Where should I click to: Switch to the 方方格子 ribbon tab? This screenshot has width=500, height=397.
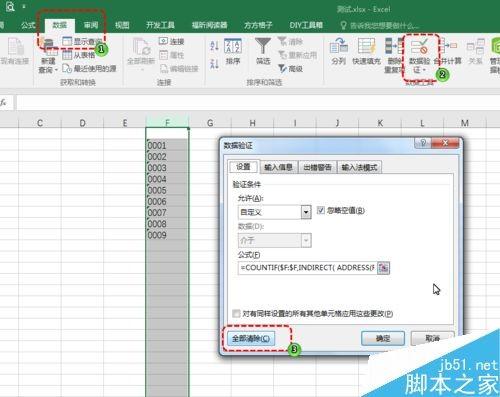pyautogui.click(x=258, y=25)
